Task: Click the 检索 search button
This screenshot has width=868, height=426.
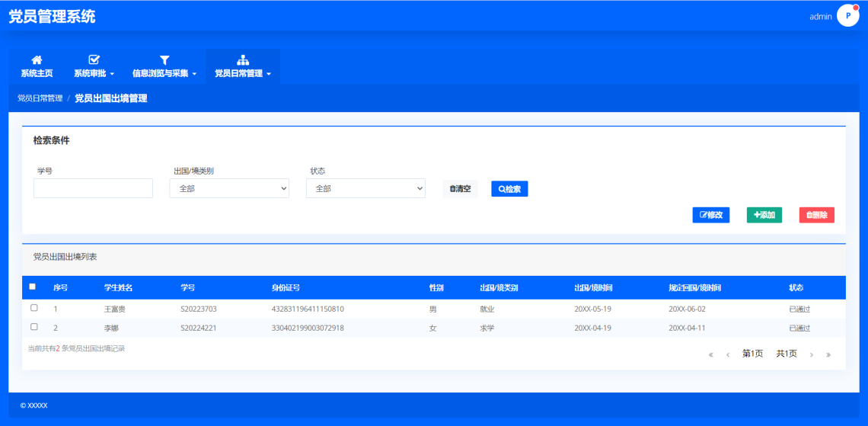Action: pos(509,189)
